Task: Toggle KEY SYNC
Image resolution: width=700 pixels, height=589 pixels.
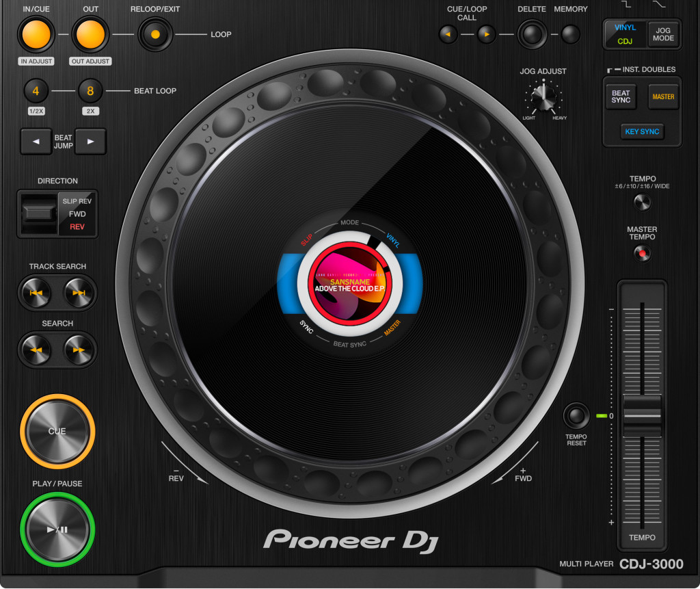Action: (x=642, y=132)
